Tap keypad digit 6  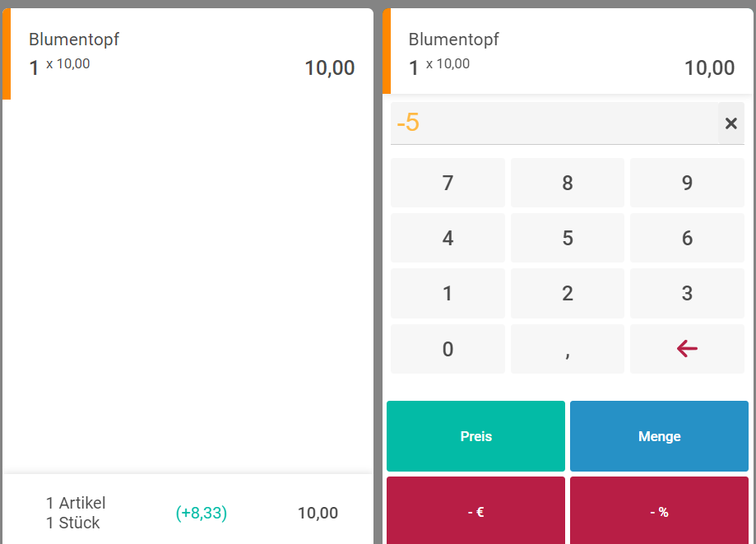coord(687,239)
